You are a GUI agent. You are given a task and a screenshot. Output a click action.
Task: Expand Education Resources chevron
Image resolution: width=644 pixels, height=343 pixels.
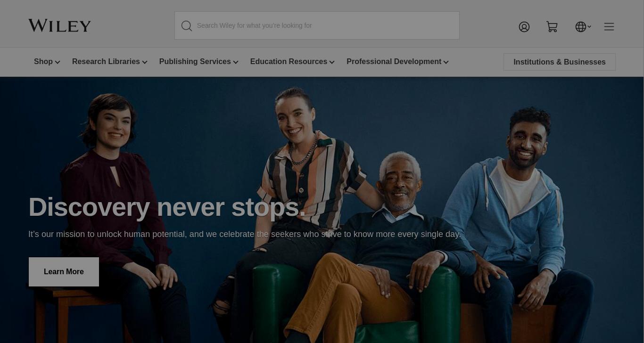point(332,62)
